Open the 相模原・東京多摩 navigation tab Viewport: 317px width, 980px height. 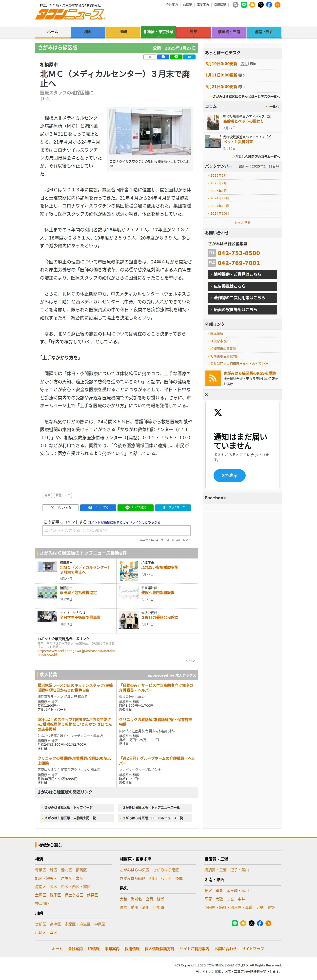pyautogui.click(x=158, y=32)
